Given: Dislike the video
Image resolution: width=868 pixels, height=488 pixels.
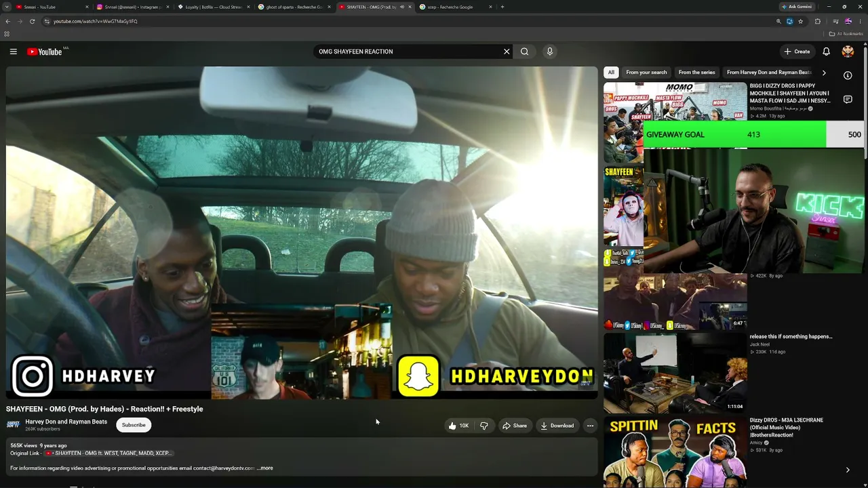Looking at the screenshot, I should [x=484, y=426].
